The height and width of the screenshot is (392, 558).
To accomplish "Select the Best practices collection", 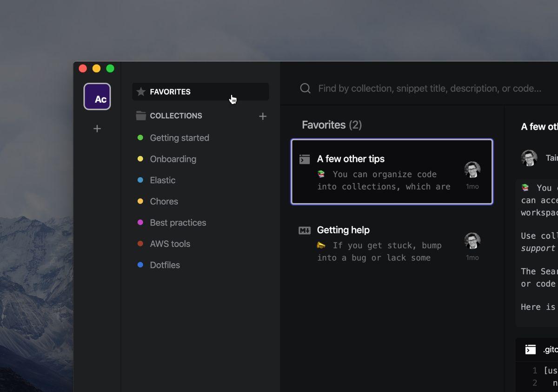I will [178, 222].
